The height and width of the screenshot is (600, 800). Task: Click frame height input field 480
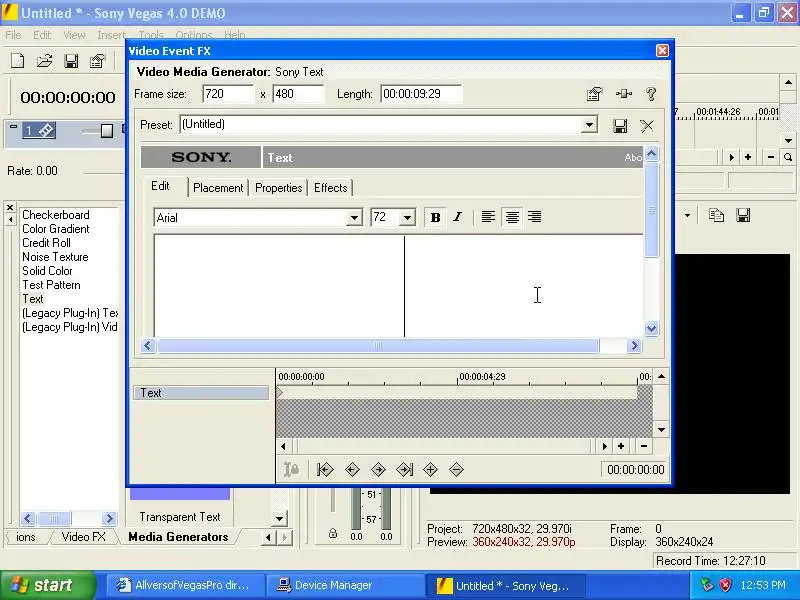click(298, 94)
